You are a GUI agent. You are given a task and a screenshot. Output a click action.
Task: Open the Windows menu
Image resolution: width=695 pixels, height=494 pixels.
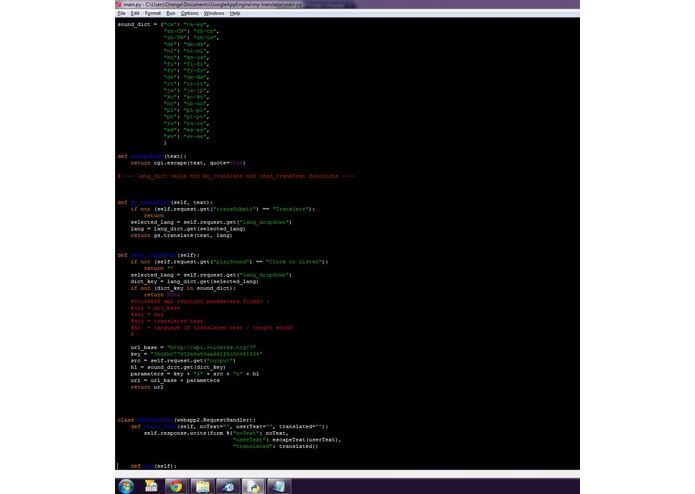click(x=214, y=13)
